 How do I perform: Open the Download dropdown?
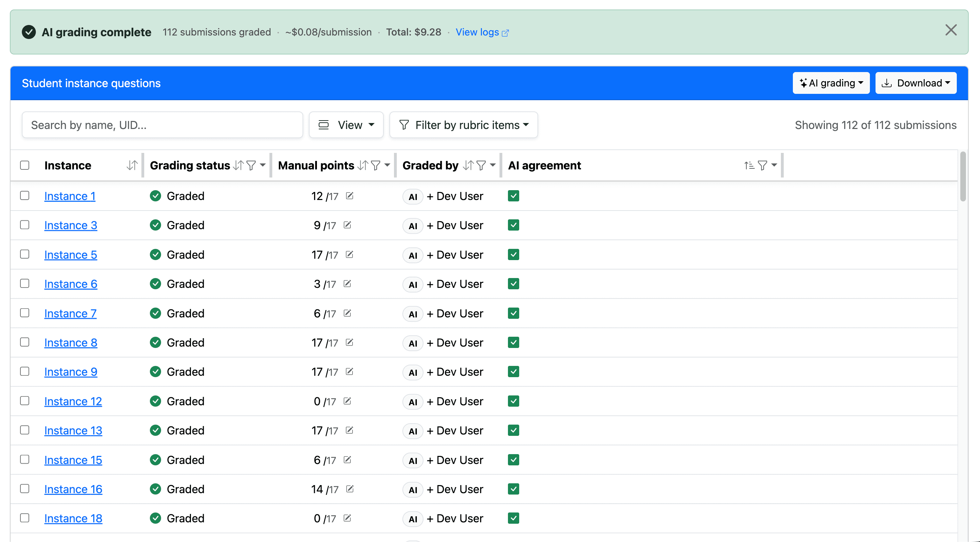916,83
